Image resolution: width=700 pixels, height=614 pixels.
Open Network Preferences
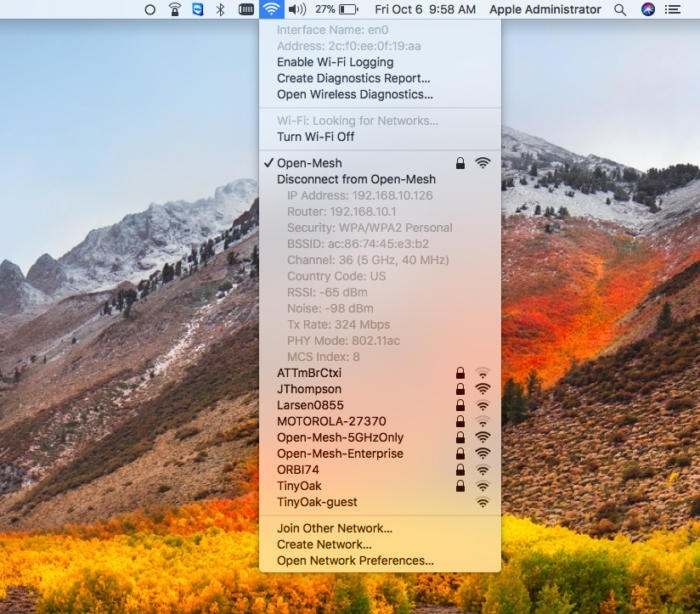[x=380, y=560]
